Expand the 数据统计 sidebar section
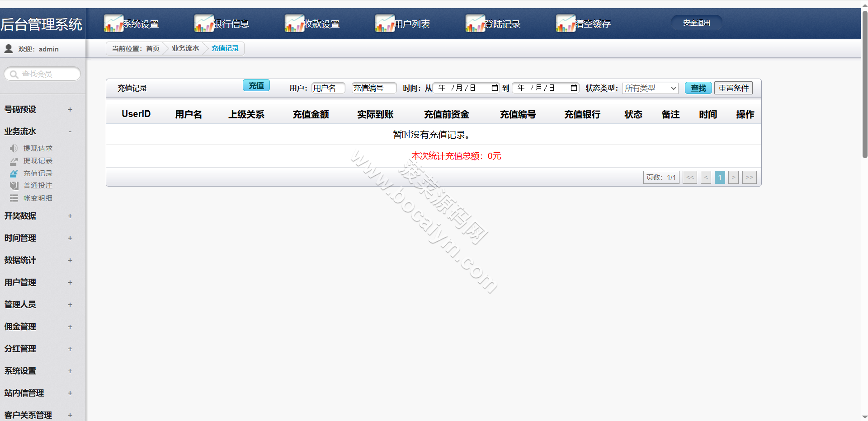This screenshot has width=868, height=421. point(70,260)
